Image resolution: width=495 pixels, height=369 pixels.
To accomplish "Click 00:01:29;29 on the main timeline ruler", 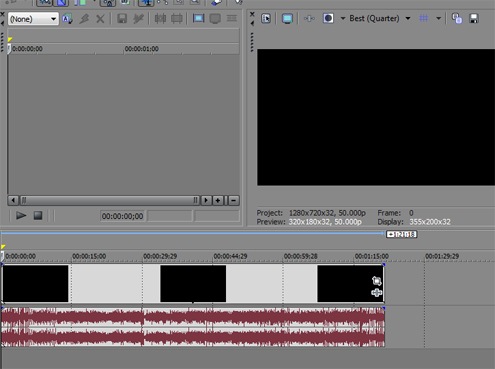I will coord(442,256).
